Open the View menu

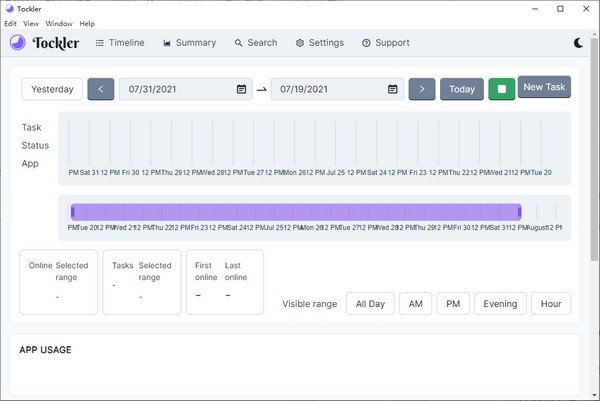(x=31, y=23)
